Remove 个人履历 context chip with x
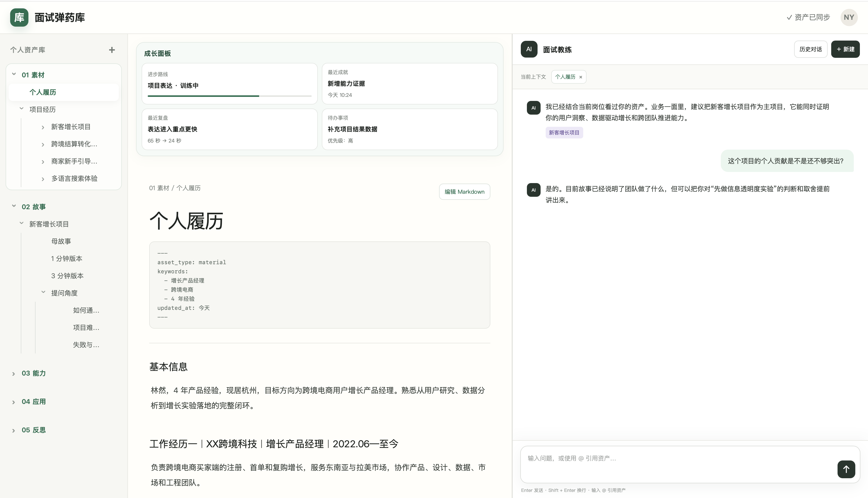This screenshot has width=868, height=498. click(580, 77)
